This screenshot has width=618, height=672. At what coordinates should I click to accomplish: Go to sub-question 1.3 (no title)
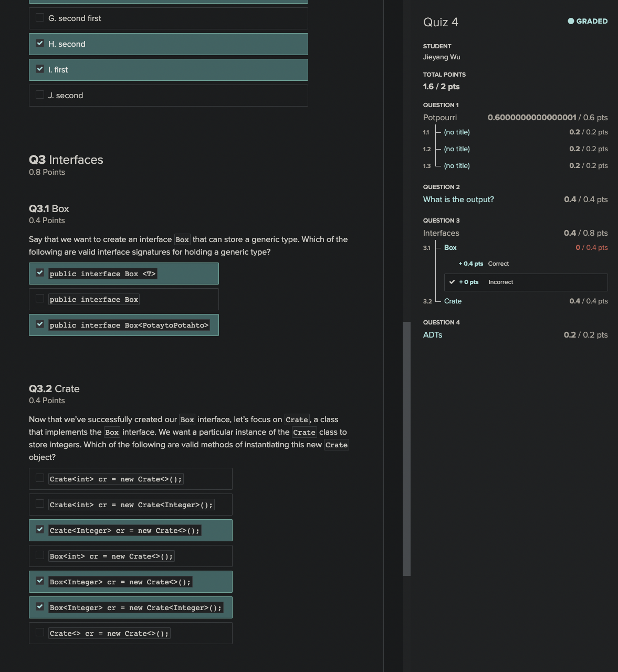(x=457, y=166)
